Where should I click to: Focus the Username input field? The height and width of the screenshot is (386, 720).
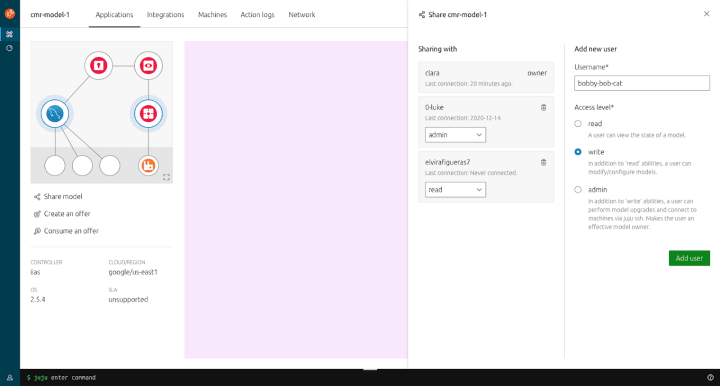(641, 83)
